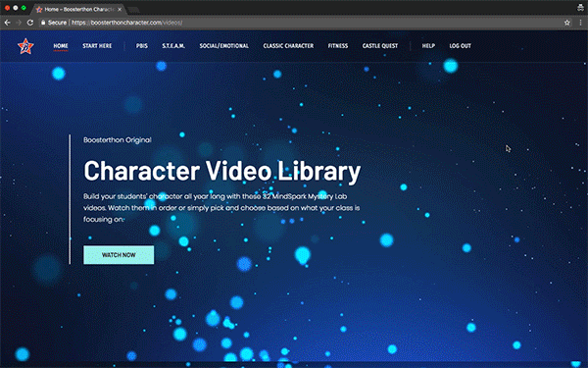Click the address bar URL

coord(126,23)
